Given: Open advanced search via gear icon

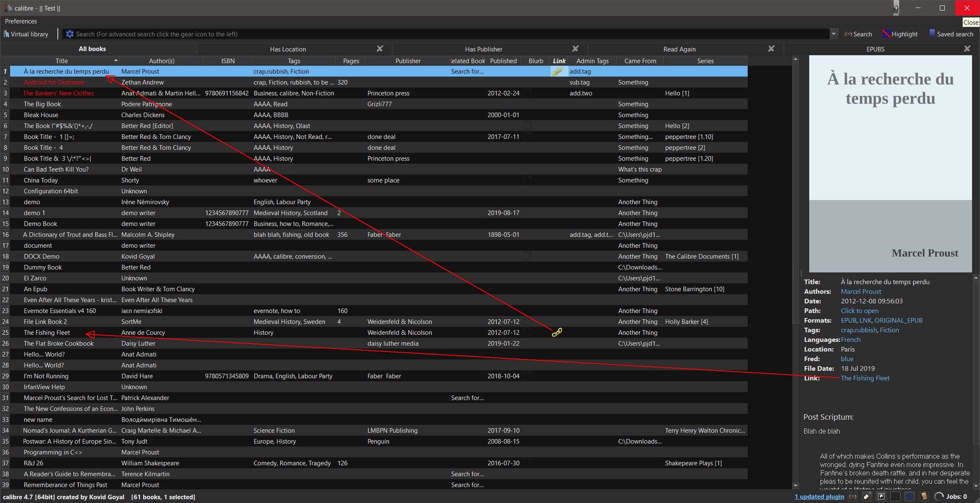Looking at the screenshot, I should tap(69, 34).
